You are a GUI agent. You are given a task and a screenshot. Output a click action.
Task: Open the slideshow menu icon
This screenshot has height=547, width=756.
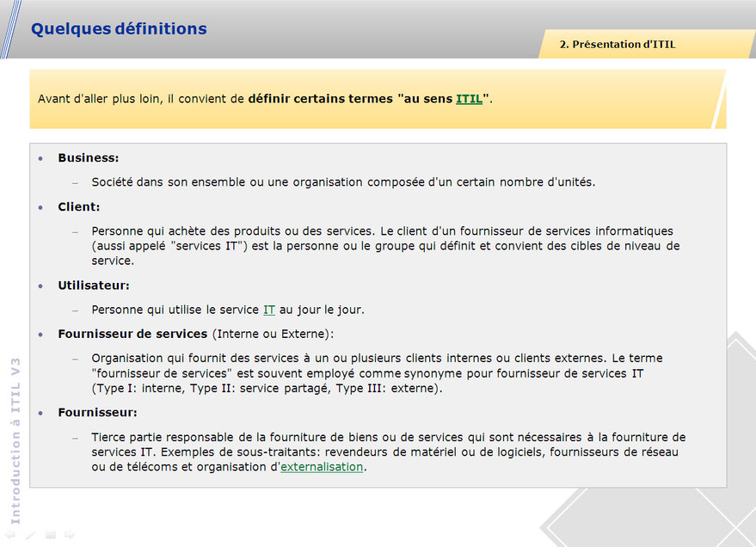pyautogui.click(x=50, y=535)
